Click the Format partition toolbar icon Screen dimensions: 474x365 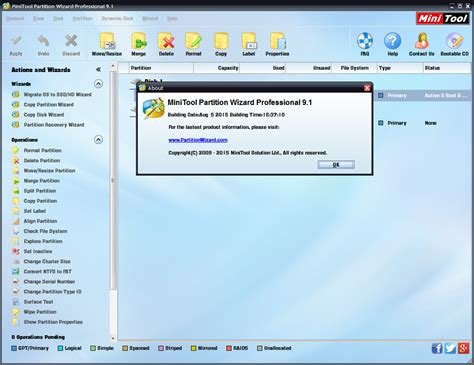pyautogui.click(x=193, y=44)
